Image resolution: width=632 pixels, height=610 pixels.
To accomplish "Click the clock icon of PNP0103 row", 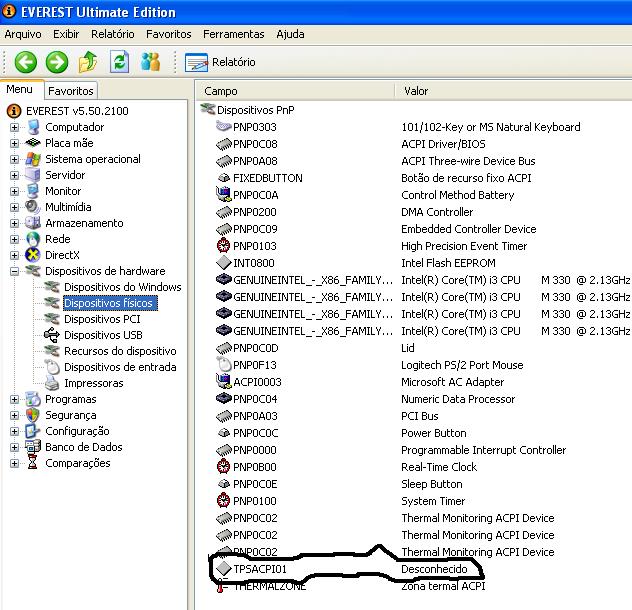I will click(x=223, y=246).
